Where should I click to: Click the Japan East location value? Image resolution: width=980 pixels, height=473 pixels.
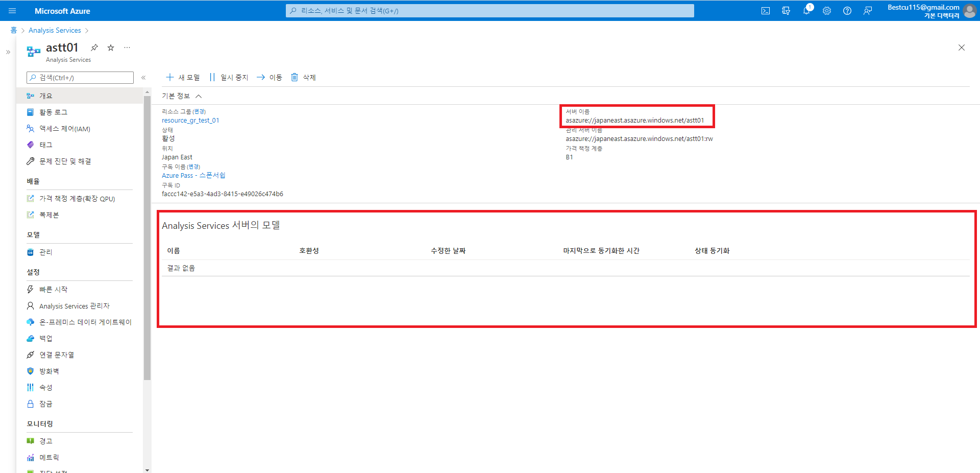[177, 157]
